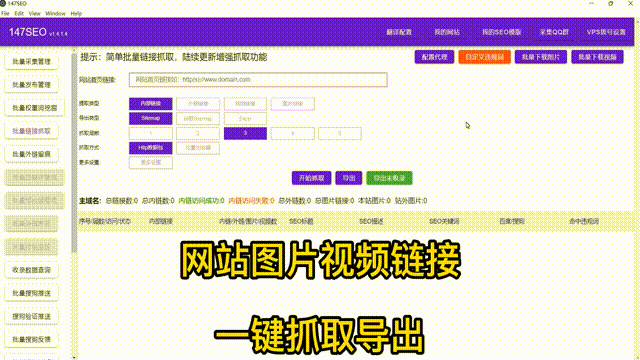The width and height of the screenshot is (640, 360).
Task: Click 总链接数:0 statistic
Action: pyautogui.click(x=122, y=201)
